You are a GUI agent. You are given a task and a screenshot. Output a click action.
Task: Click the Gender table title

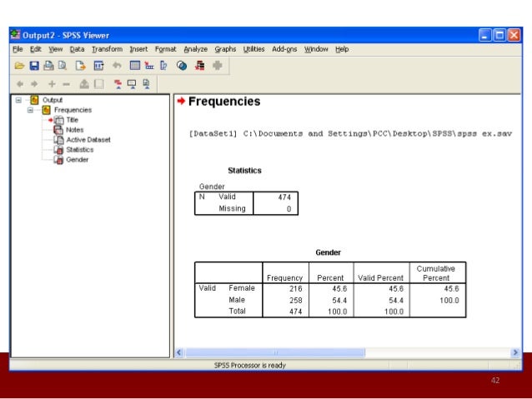click(328, 252)
